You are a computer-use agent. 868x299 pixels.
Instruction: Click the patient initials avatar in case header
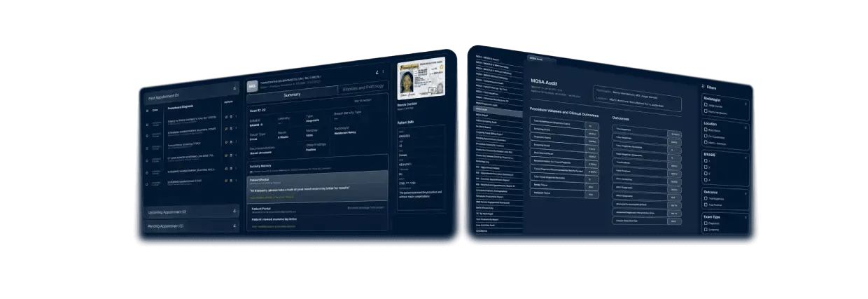(253, 86)
